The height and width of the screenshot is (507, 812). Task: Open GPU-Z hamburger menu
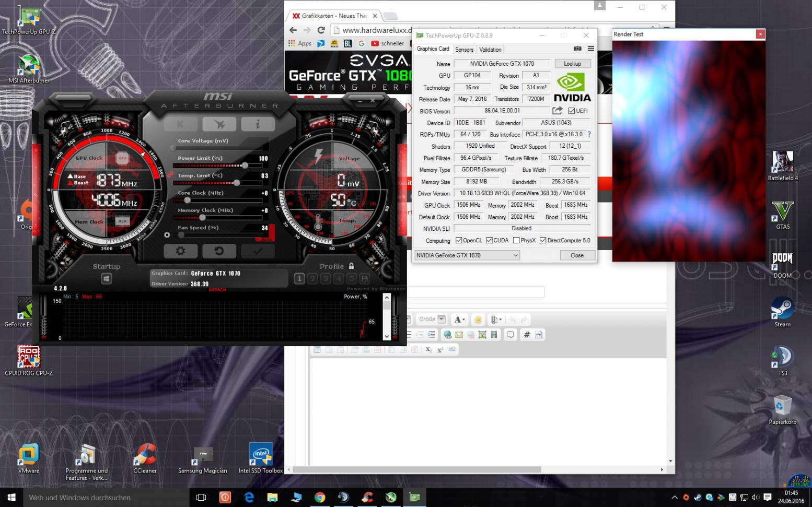(591, 49)
